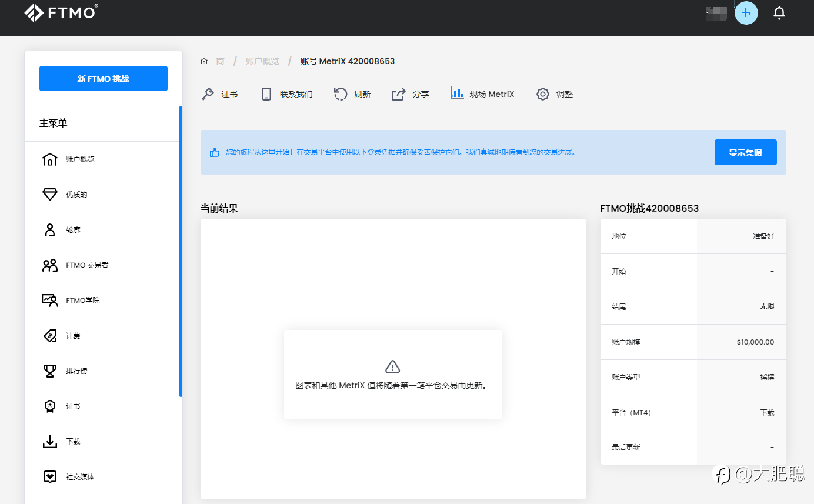Open 现场 MetriX chart icon
The image size is (814, 504).
click(458, 93)
